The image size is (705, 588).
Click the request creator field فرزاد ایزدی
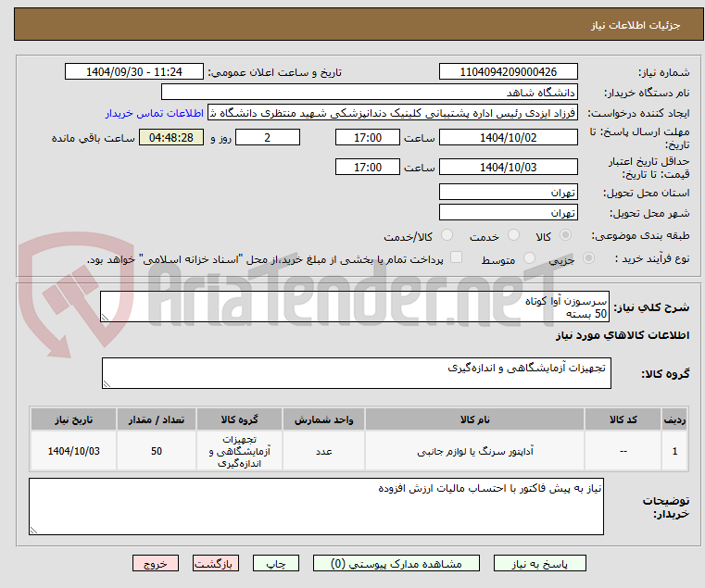(x=393, y=113)
